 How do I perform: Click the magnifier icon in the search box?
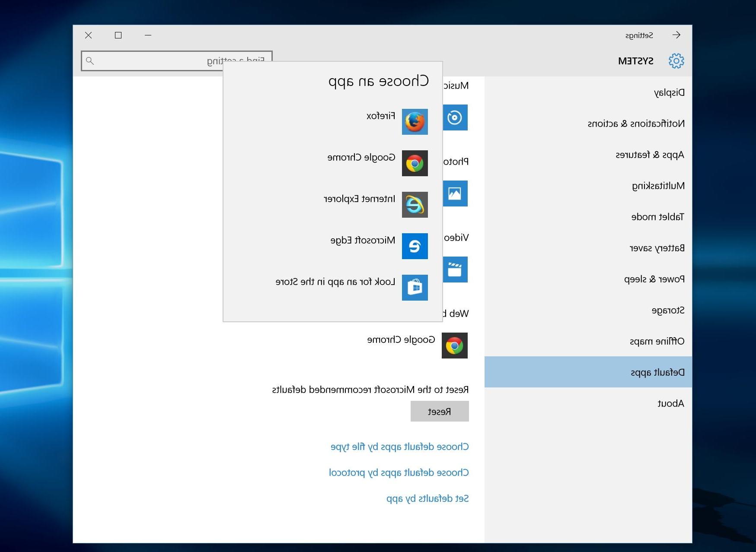tap(90, 61)
